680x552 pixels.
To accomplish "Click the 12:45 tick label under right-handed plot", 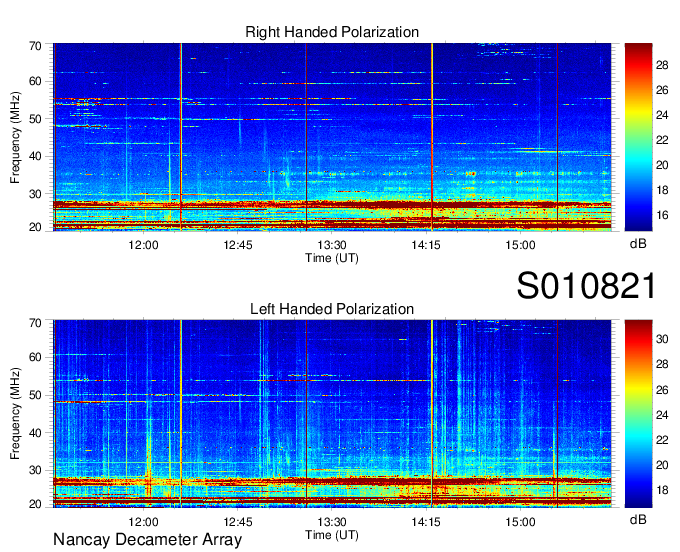I will coord(238,245).
